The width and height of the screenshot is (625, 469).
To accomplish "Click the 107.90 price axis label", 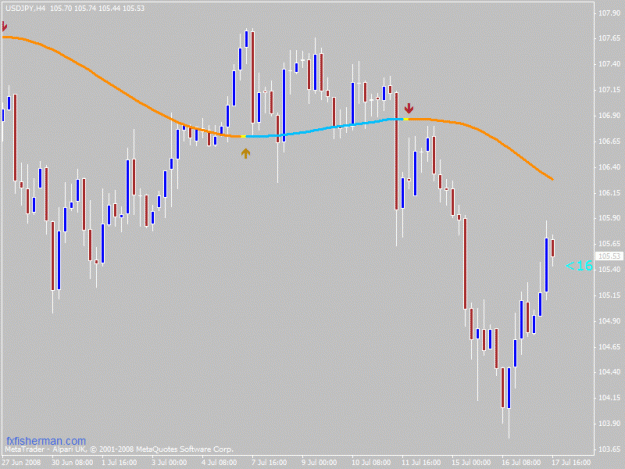I will coord(609,13).
